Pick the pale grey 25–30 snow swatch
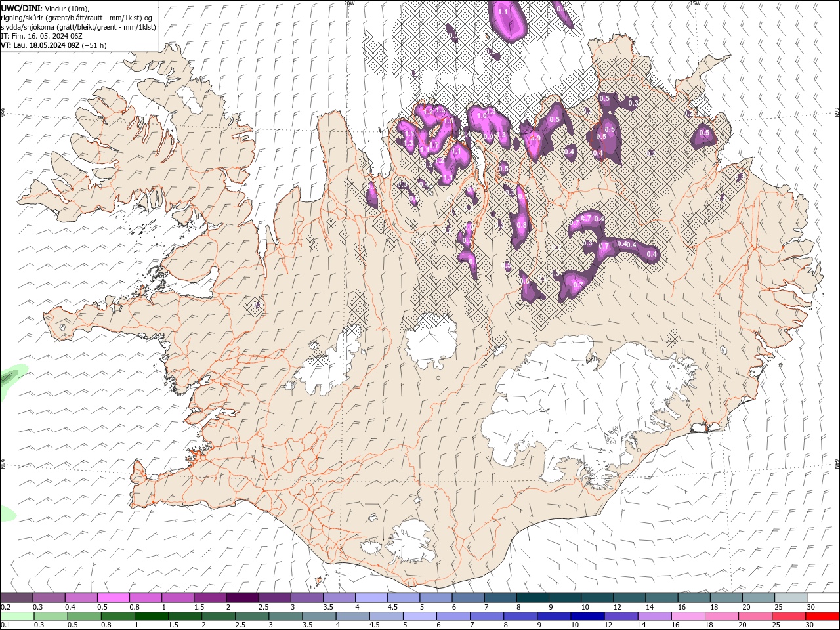Image resolution: width=840 pixels, height=630 pixels. (791, 598)
